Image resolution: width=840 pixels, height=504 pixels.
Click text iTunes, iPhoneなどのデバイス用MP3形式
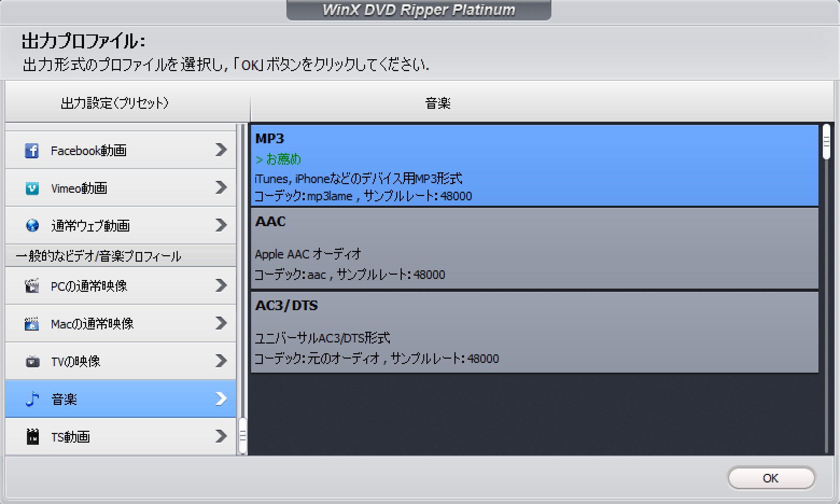[359, 179]
